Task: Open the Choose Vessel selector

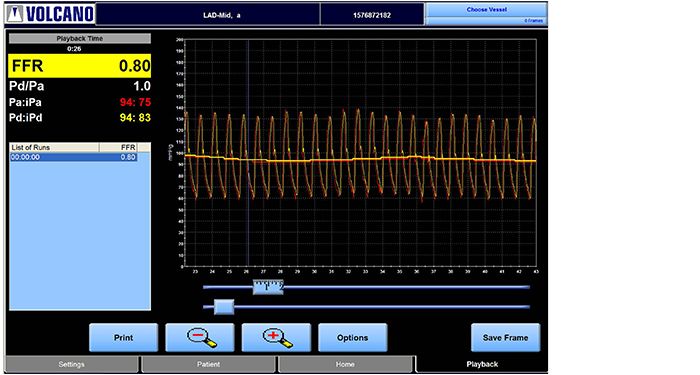Action: pos(486,14)
